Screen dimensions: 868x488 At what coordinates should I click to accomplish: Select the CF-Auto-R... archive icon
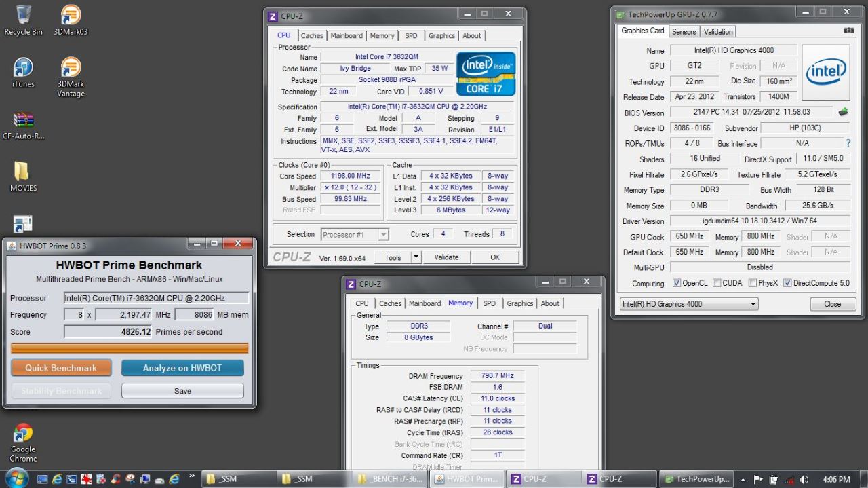click(23, 125)
